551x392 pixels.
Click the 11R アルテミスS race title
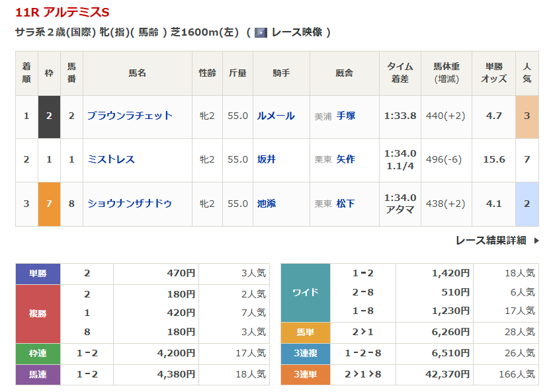(x=62, y=13)
